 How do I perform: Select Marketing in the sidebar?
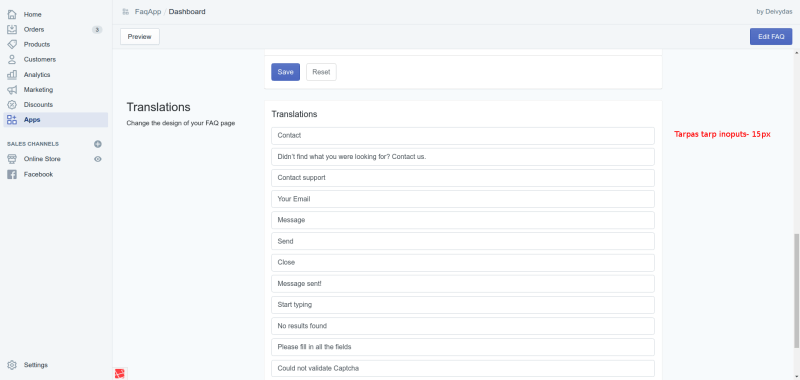pyautogui.click(x=38, y=90)
